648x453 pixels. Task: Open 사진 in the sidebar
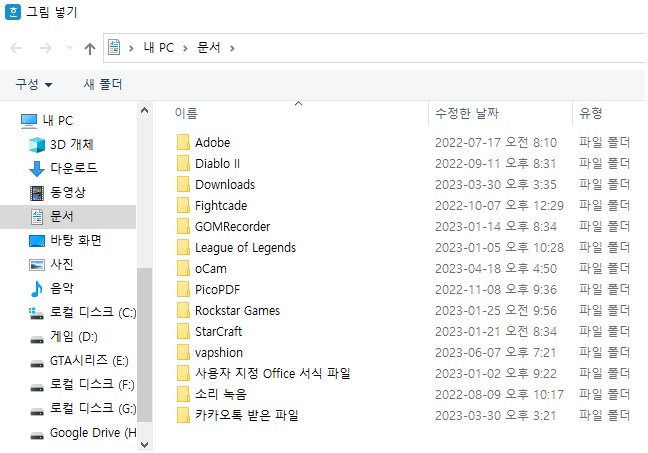tap(51, 265)
